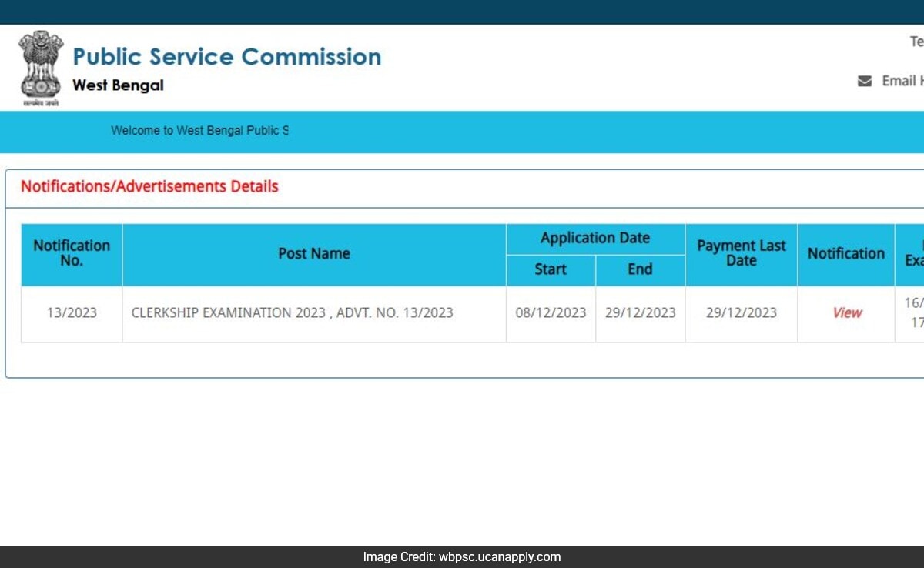View the Clerkship Examination 2023 notification
The image size is (924, 568).
(846, 313)
